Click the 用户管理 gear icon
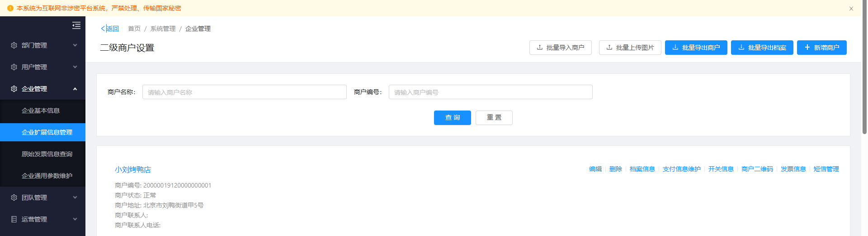 [14, 67]
